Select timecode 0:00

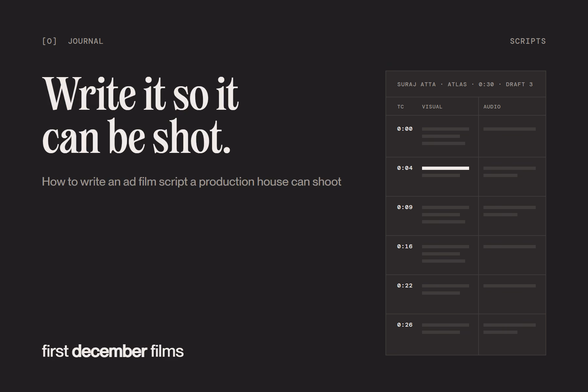pyautogui.click(x=405, y=129)
